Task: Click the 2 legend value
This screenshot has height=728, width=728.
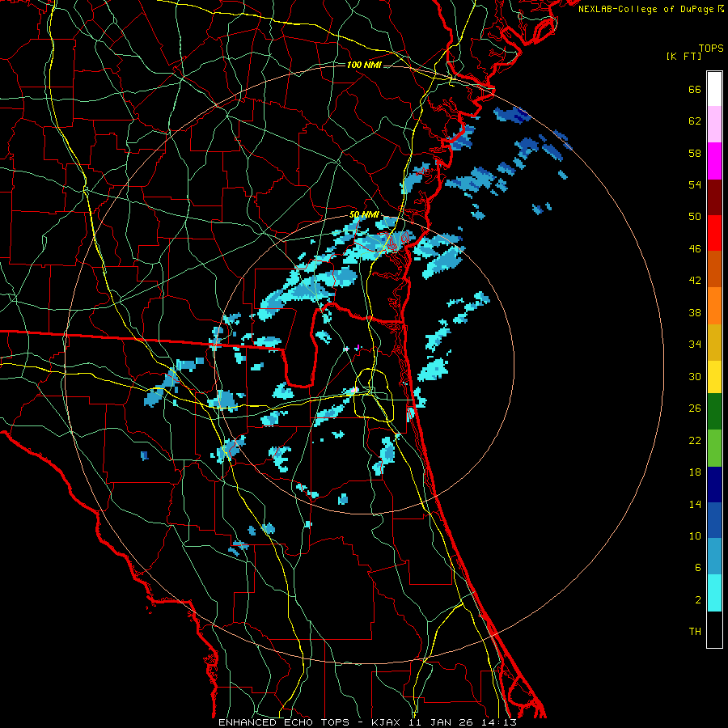Action: 698,600
